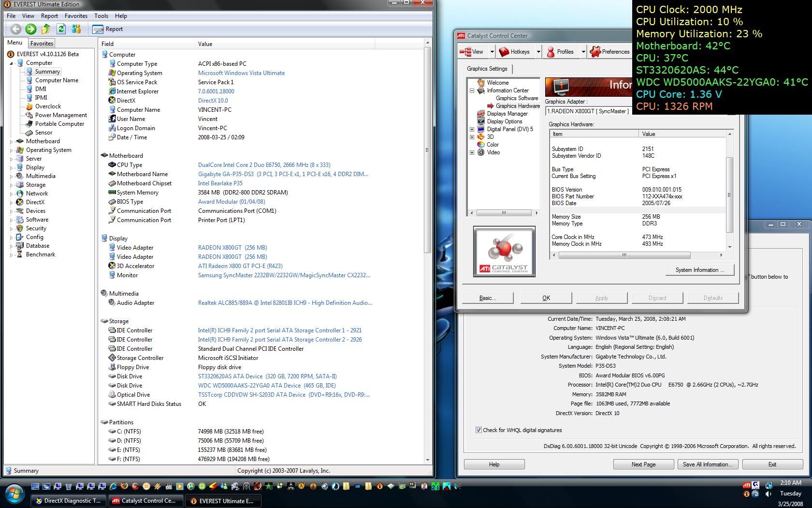Open the Hotkeys dropdown arrow
The height and width of the screenshot is (508, 812).
(538, 52)
